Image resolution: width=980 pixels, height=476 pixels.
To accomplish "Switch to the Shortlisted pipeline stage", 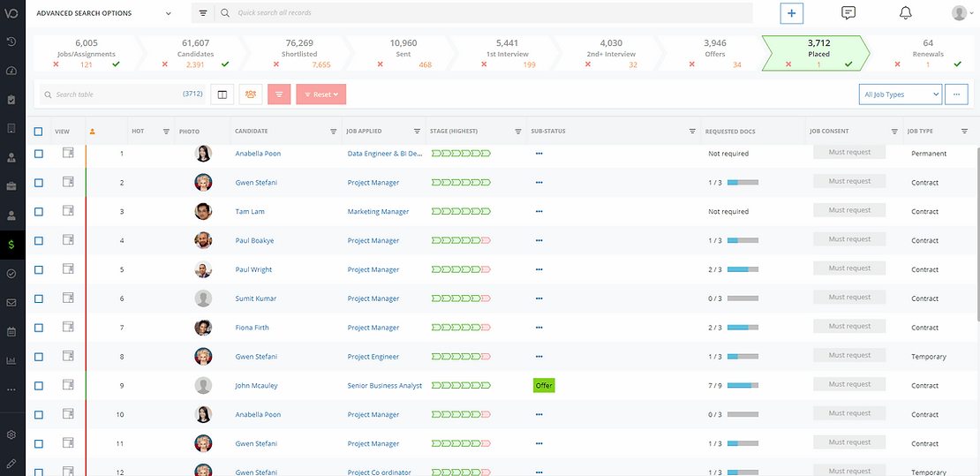I will click(x=299, y=53).
